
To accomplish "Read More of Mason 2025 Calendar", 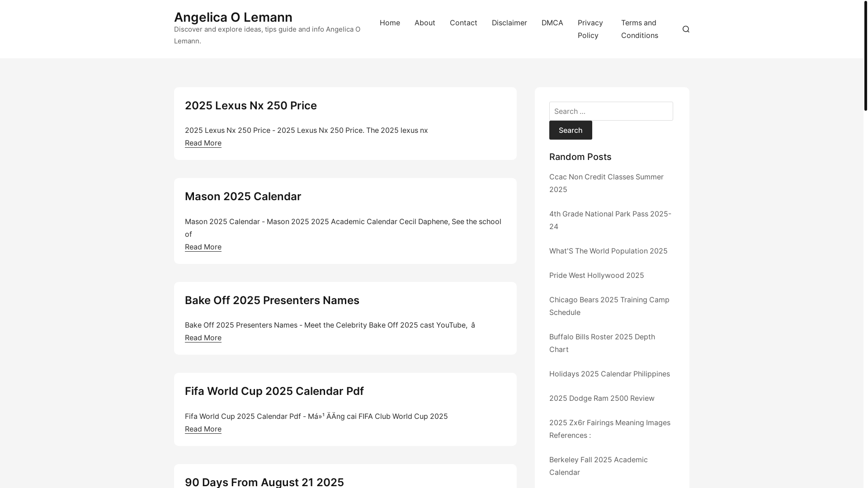I will coord(203,247).
